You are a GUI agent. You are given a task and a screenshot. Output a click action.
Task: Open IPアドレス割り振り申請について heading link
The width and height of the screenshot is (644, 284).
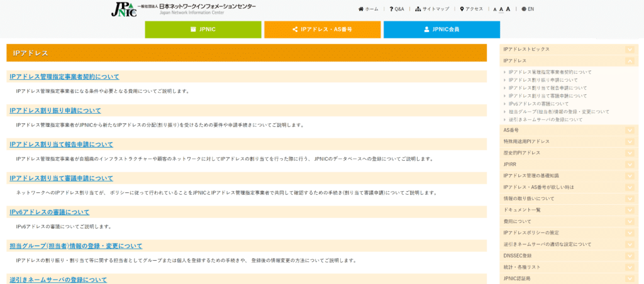pyautogui.click(x=55, y=111)
